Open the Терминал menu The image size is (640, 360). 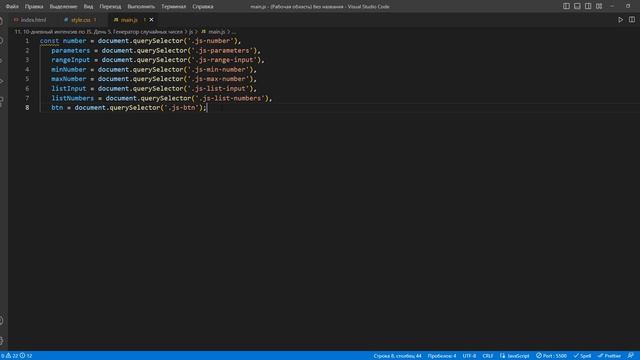coord(173,7)
